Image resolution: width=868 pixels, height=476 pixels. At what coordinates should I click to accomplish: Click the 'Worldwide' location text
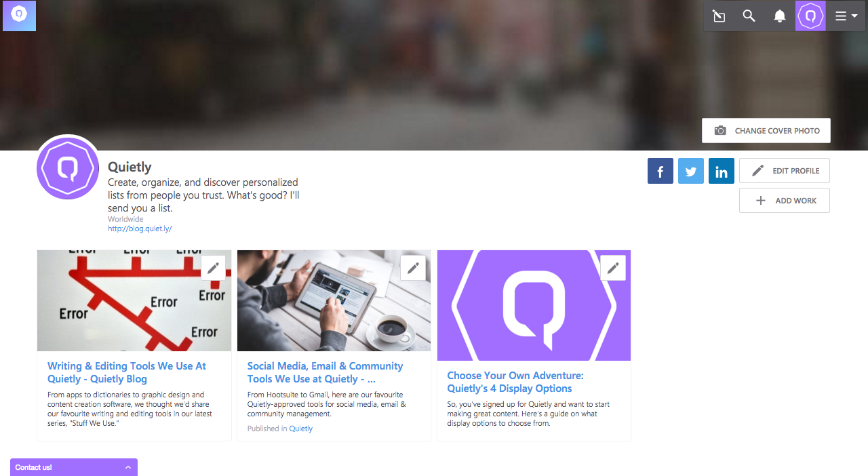[x=125, y=219]
